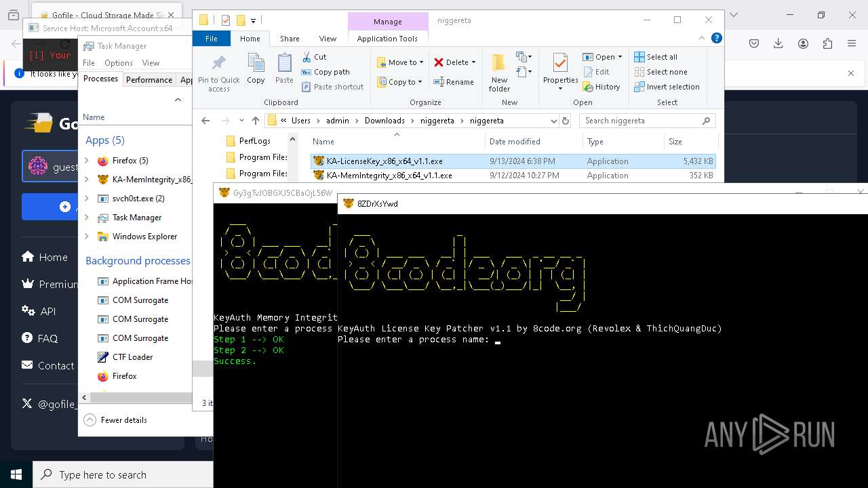Switch to Explorer View tab
868x488 pixels.
(x=328, y=39)
